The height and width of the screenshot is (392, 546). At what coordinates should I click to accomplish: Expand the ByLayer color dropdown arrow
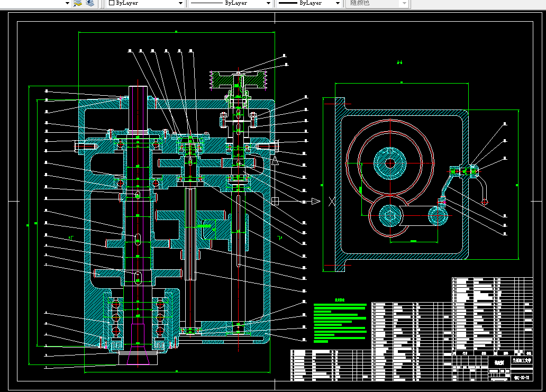pyautogui.click(x=180, y=3)
